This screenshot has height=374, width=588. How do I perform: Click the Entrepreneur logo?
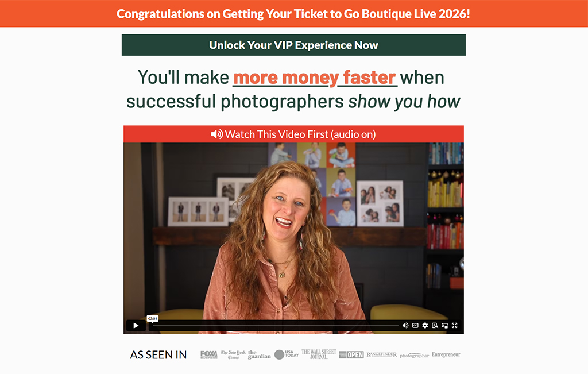point(446,354)
